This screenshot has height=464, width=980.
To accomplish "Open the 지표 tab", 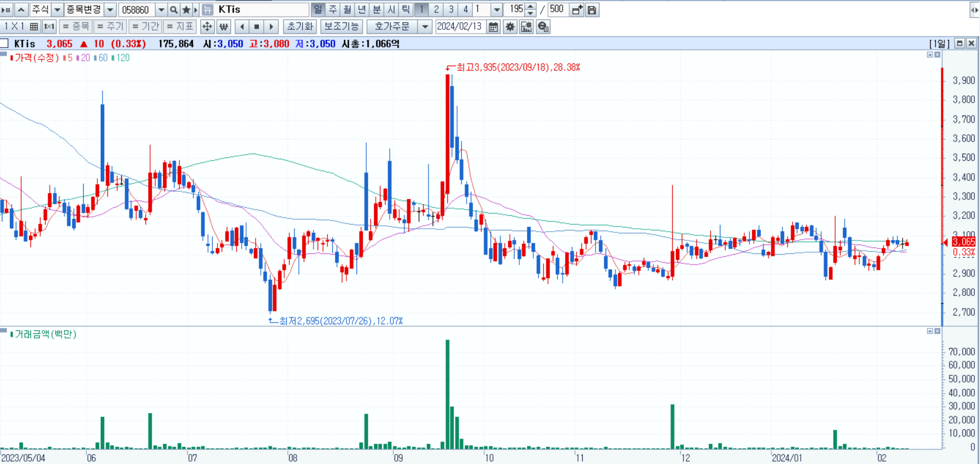I will click(180, 26).
